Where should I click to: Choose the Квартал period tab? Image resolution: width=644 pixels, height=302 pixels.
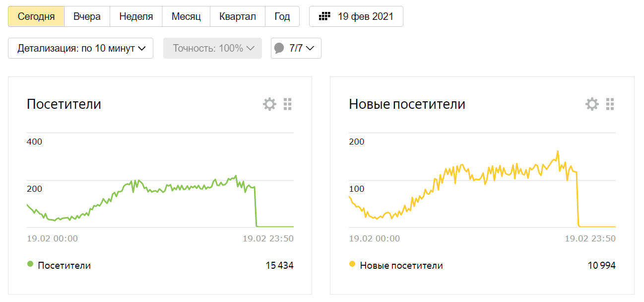point(238,16)
